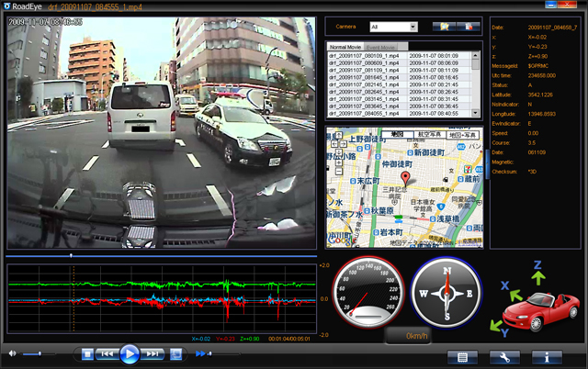Switch map to 航空写真 aerial view
This screenshot has height=369, width=588.
coord(429,135)
